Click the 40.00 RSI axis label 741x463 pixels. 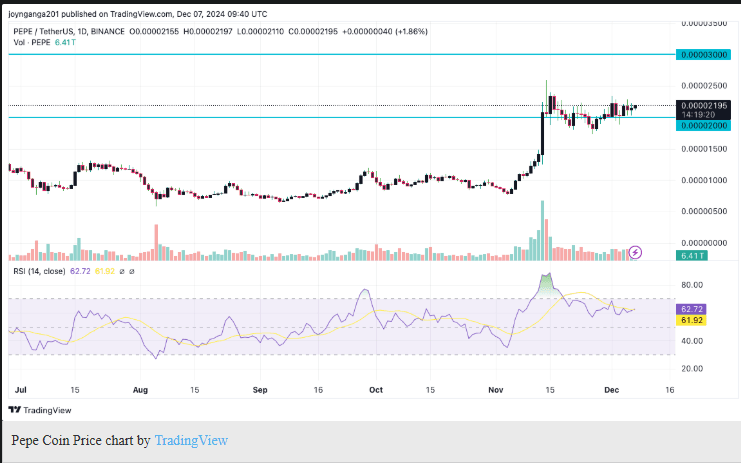(x=692, y=341)
